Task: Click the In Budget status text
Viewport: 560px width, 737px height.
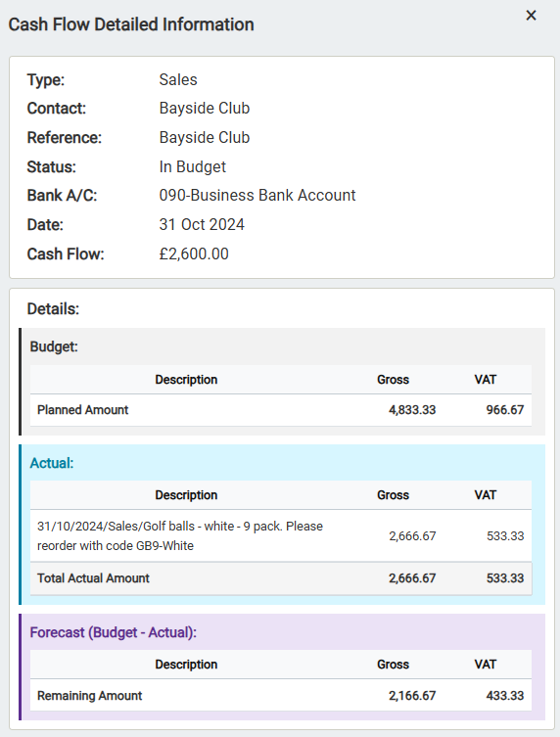Action: [x=192, y=166]
